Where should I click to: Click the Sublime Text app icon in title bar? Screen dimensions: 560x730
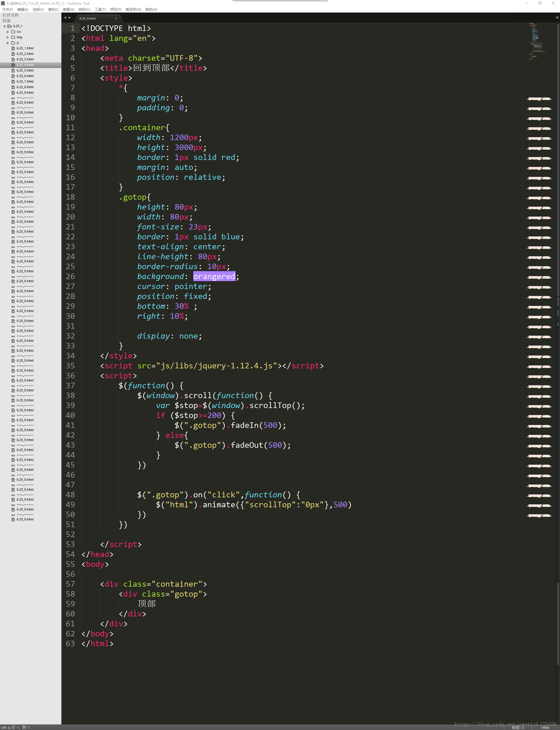[x=3, y=3]
